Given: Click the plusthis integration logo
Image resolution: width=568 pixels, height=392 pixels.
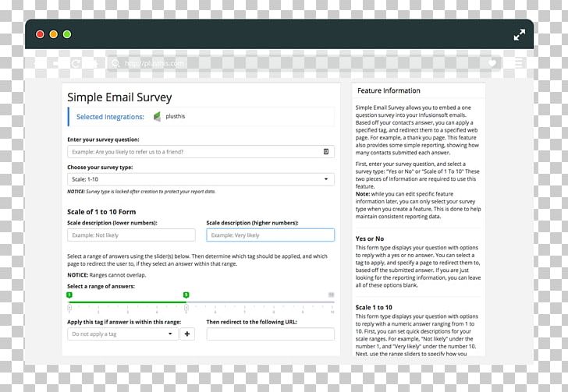Looking at the screenshot, I should [x=157, y=117].
